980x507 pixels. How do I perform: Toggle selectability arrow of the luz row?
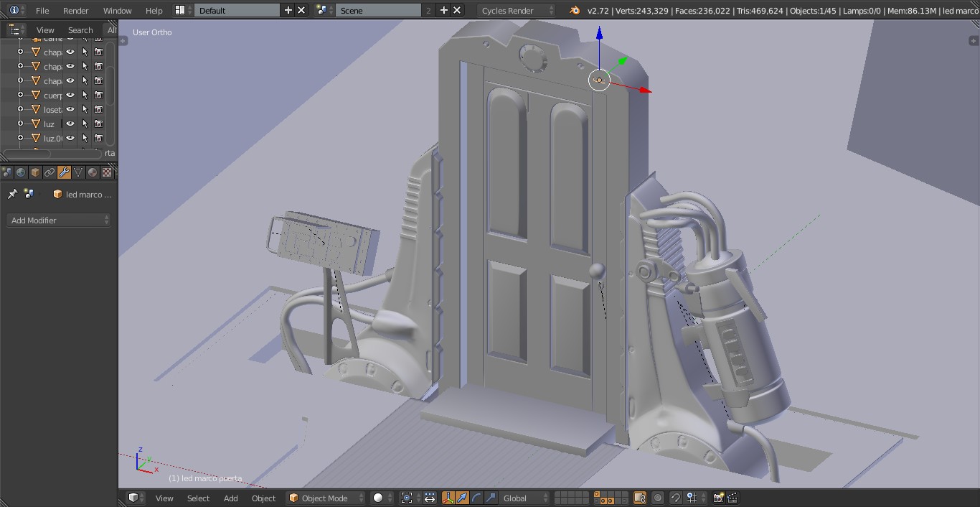(85, 124)
